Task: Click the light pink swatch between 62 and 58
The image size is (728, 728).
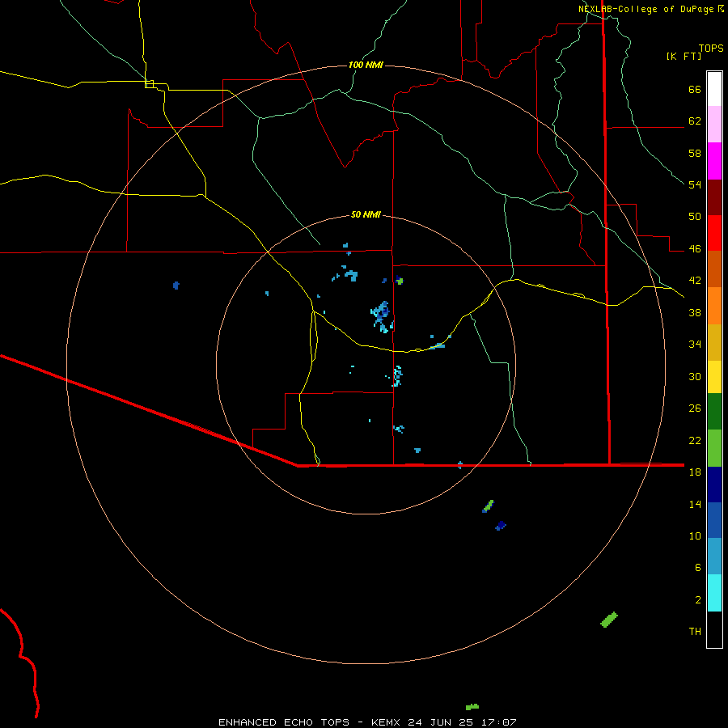Action: [714, 124]
